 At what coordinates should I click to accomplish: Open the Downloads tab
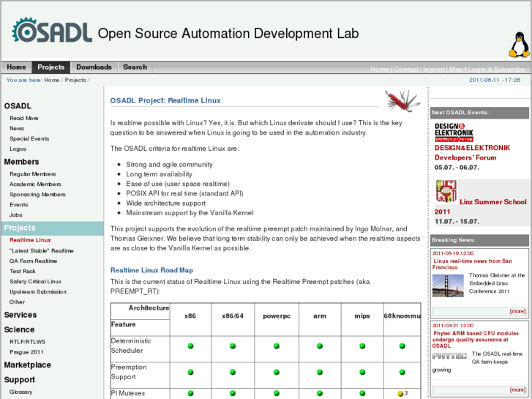pyautogui.click(x=94, y=67)
